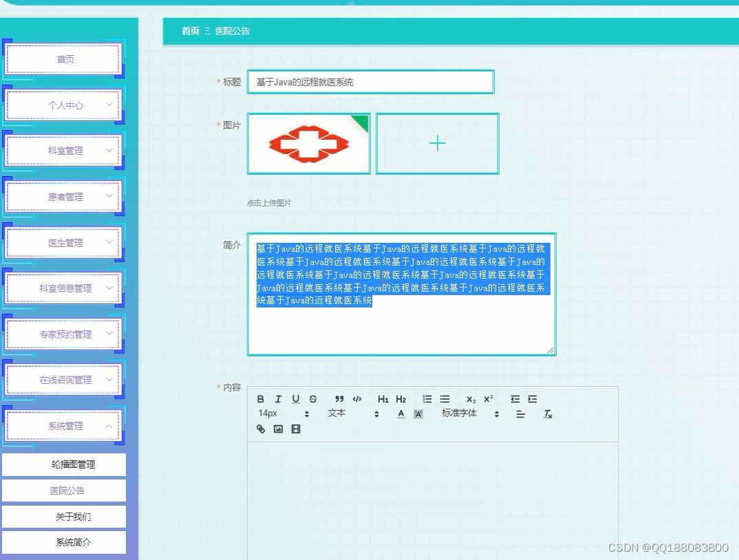739x560 pixels.
Task: Open the 标准字体 font family dropdown
Action: click(x=460, y=413)
